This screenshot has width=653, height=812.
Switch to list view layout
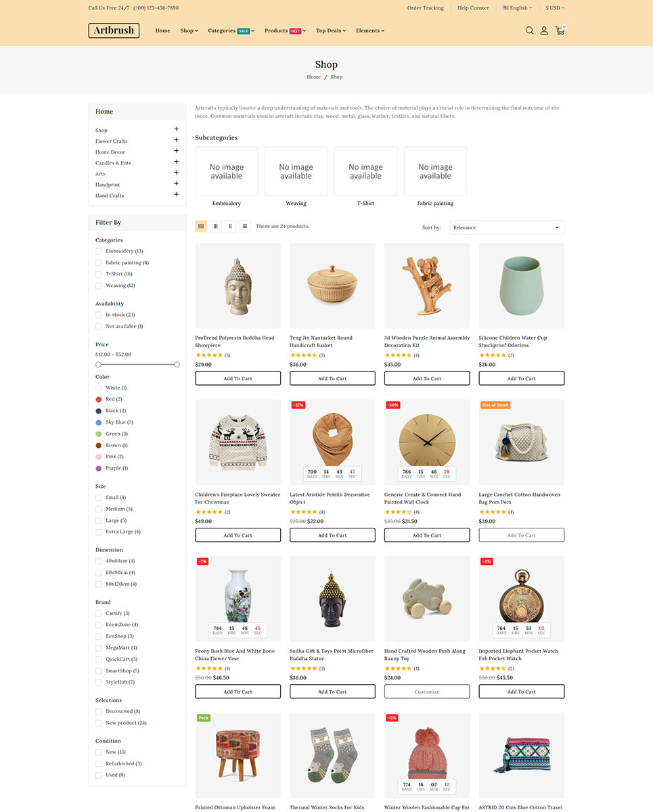(245, 227)
